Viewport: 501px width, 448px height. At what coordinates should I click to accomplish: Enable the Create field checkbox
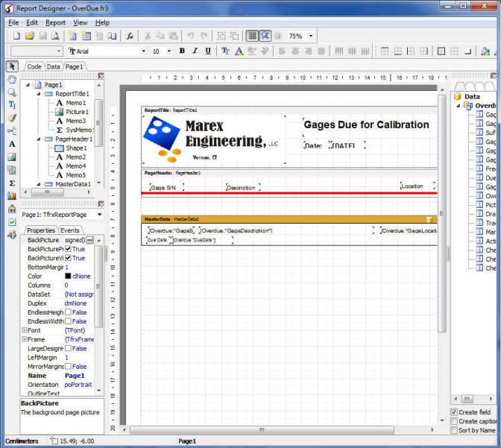click(455, 412)
